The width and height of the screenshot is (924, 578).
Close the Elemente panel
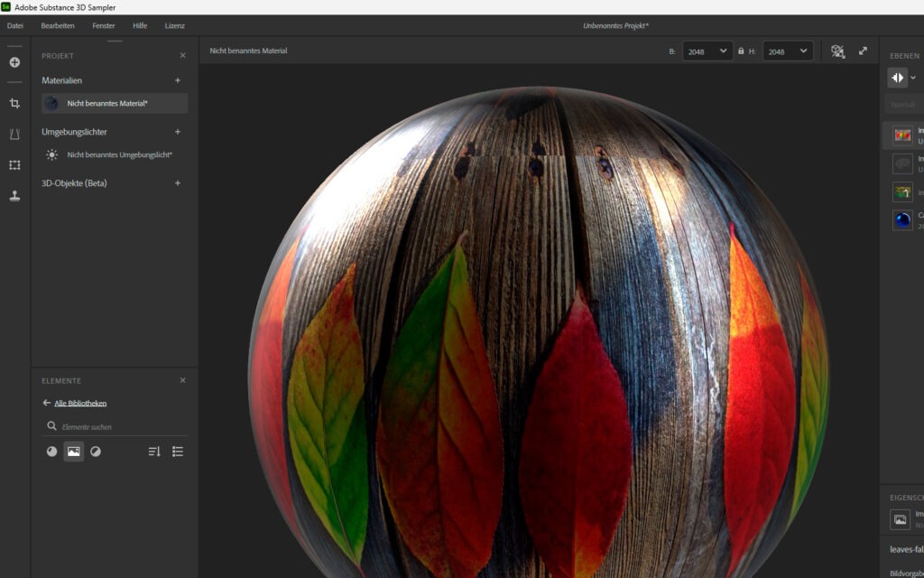[182, 380]
